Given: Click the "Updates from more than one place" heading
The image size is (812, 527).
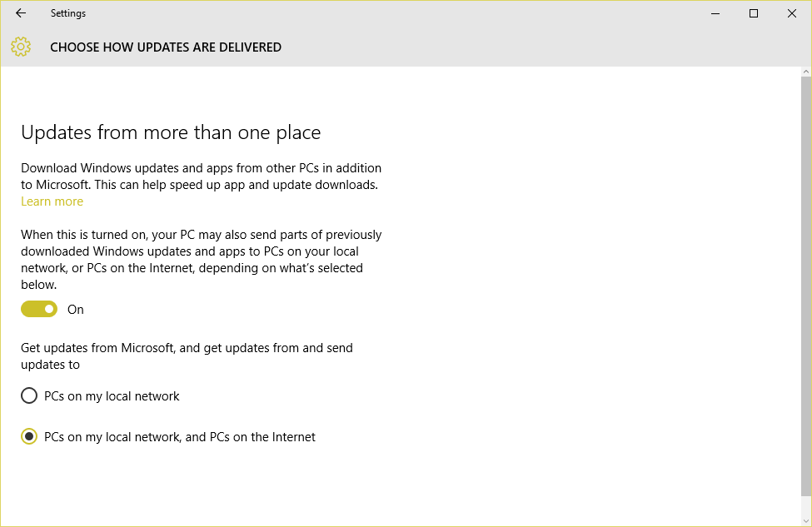Looking at the screenshot, I should coord(171,132).
